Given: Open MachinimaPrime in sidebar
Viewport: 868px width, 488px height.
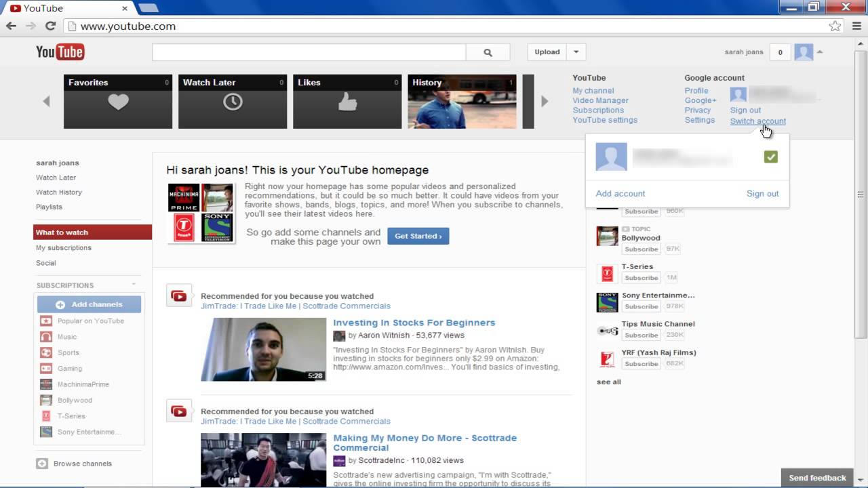Looking at the screenshot, I should [x=83, y=384].
